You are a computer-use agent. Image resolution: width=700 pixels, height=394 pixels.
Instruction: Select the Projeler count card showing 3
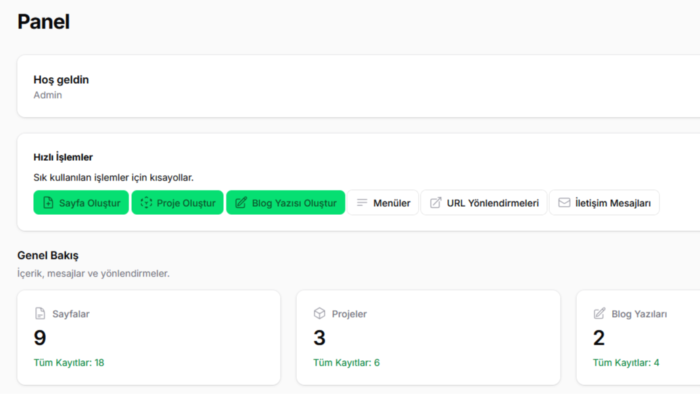pyautogui.click(x=428, y=337)
